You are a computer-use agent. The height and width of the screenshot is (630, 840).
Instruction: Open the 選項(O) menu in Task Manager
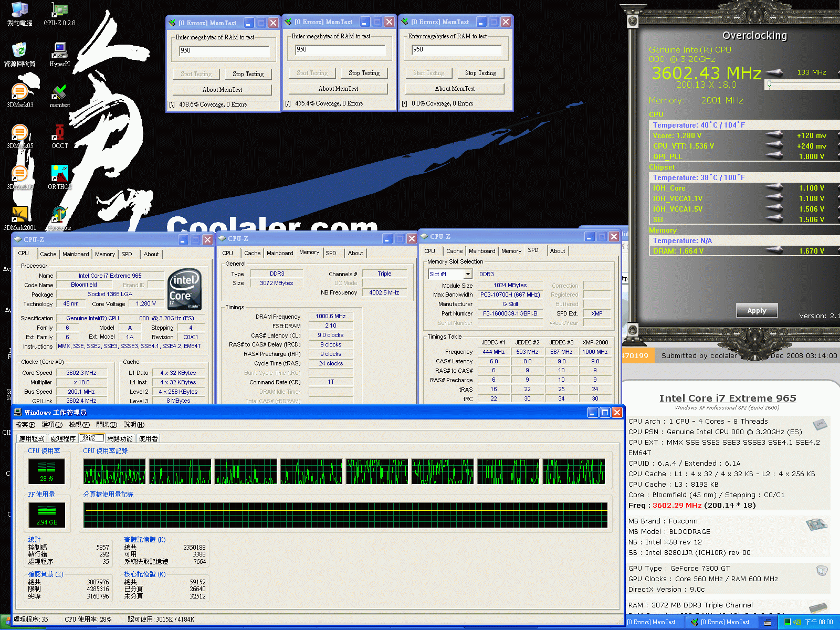52,425
